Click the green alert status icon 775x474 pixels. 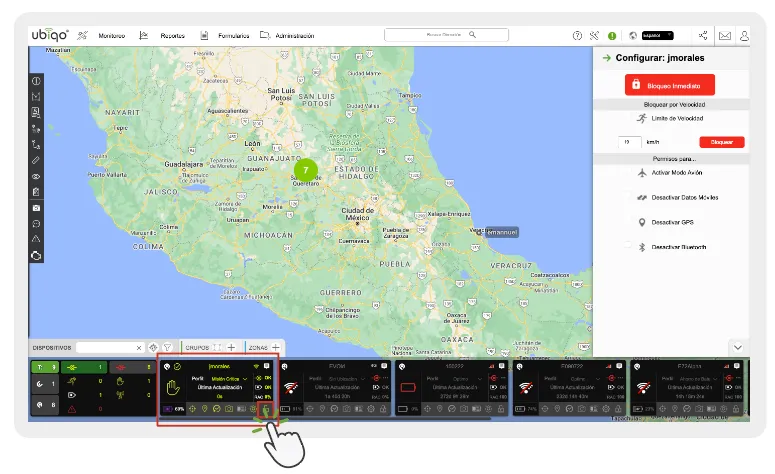click(612, 36)
